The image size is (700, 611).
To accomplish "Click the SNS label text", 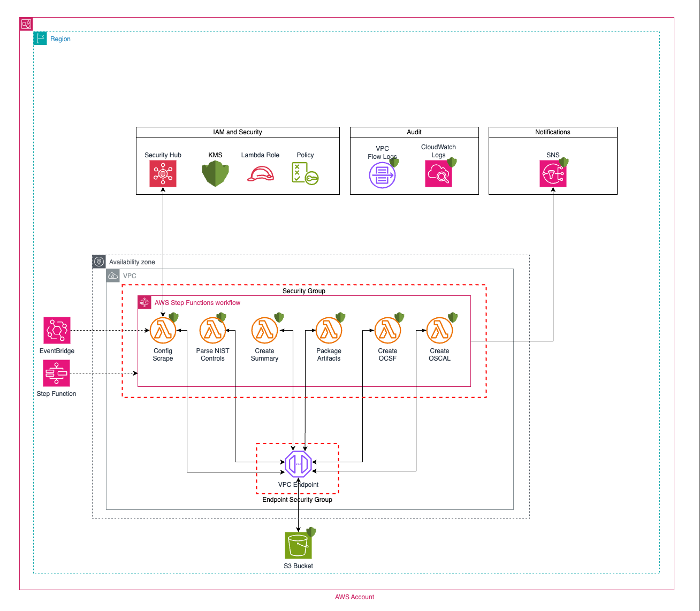I will [553, 155].
